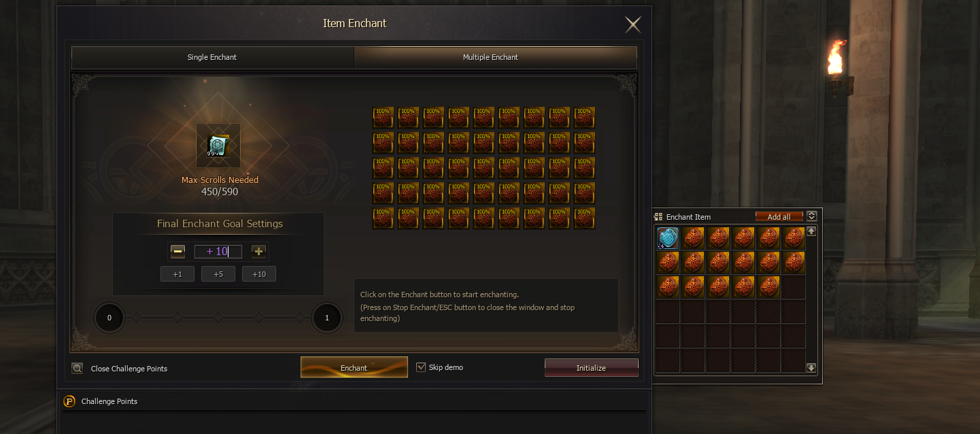Click the Challenge Points P coin icon
This screenshot has width=980, height=434.
click(69, 401)
